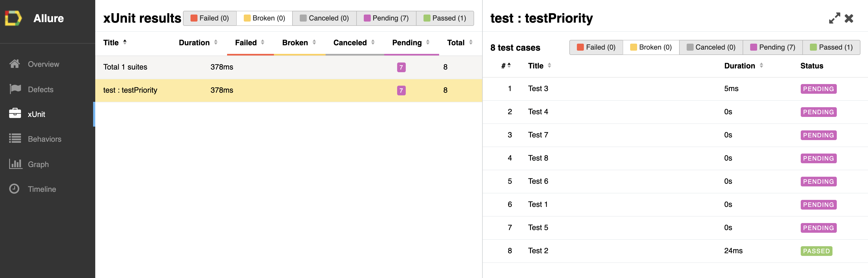Click the Allure logo icon
The width and height of the screenshot is (868, 278).
click(13, 18)
